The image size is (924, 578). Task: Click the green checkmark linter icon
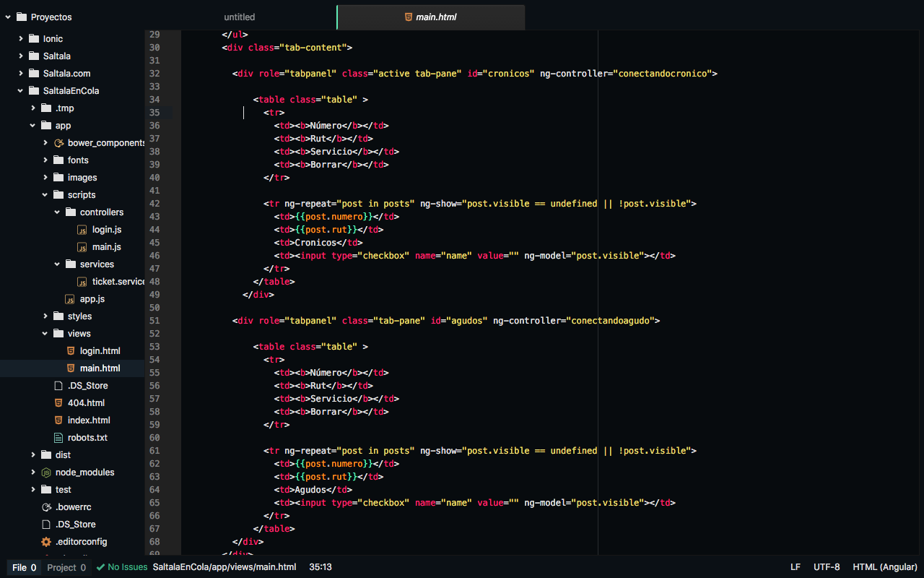(100, 567)
